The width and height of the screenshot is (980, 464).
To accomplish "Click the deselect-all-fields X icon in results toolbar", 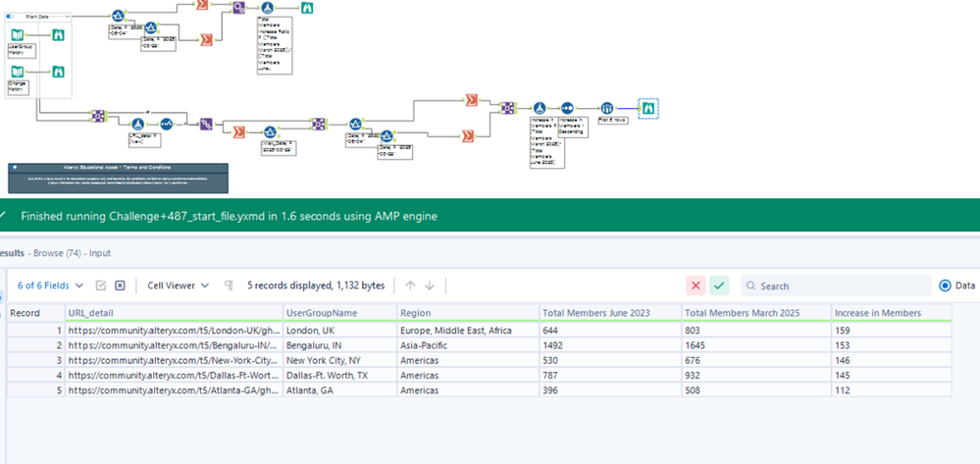I will click(x=120, y=285).
